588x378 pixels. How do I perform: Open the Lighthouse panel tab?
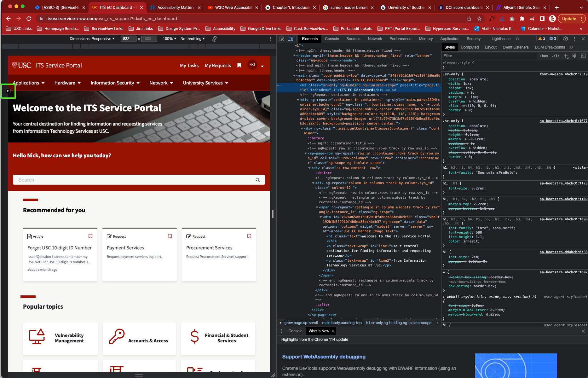(501, 39)
